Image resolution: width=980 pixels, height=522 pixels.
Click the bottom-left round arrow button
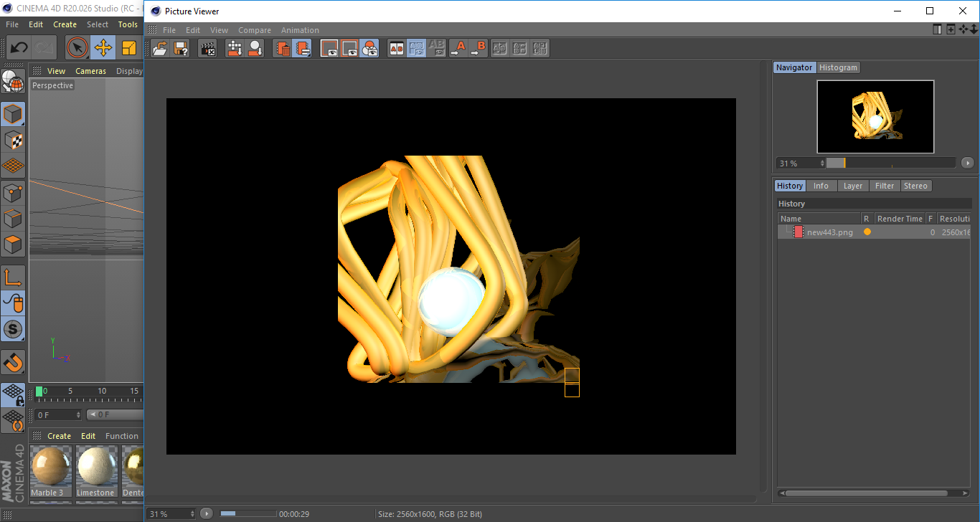coord(207,513)
